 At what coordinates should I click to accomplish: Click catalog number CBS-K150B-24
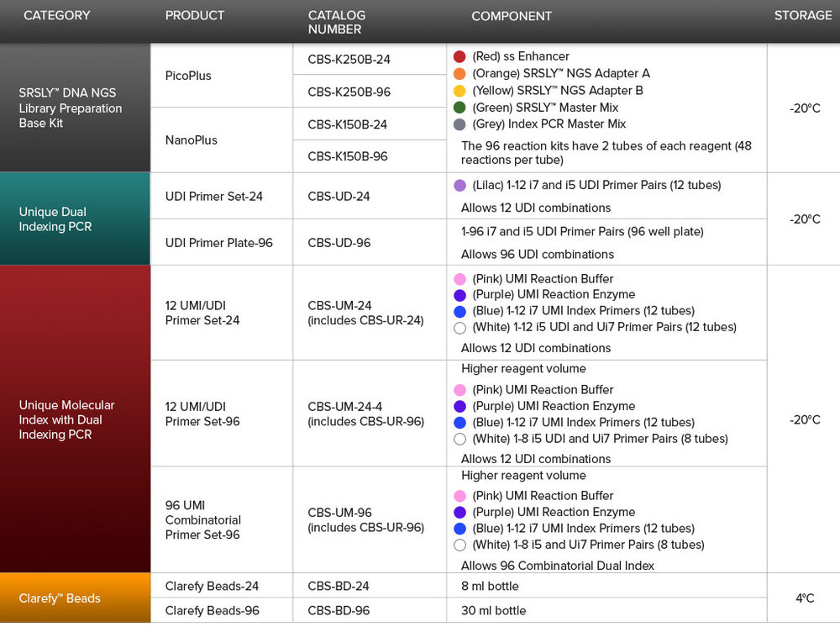click(x=347, y=124)
